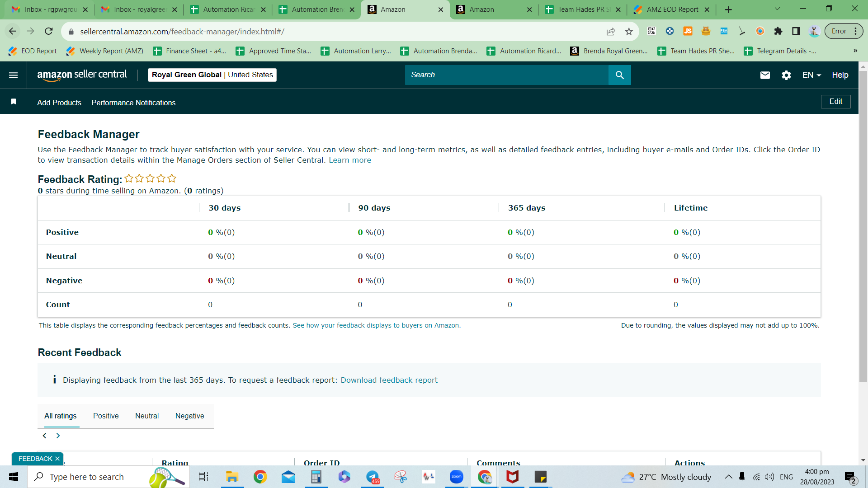Click the Learn more link

point(349,160)
